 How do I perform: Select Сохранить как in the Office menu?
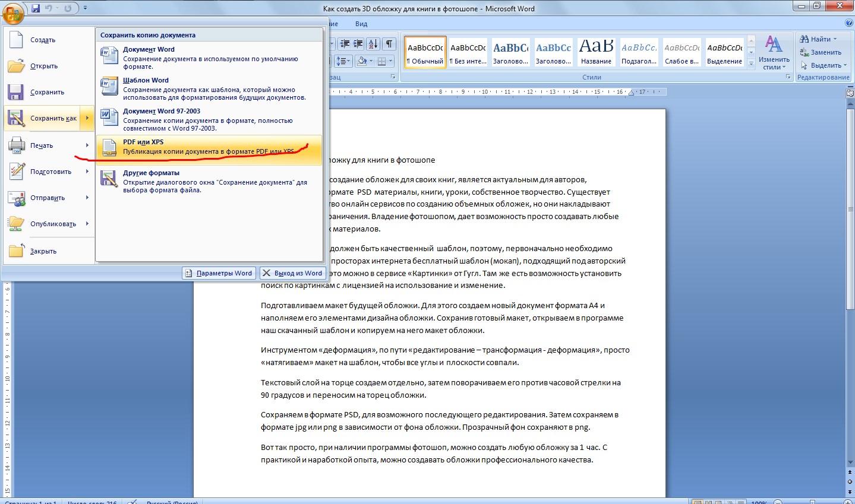pos(42,118)
